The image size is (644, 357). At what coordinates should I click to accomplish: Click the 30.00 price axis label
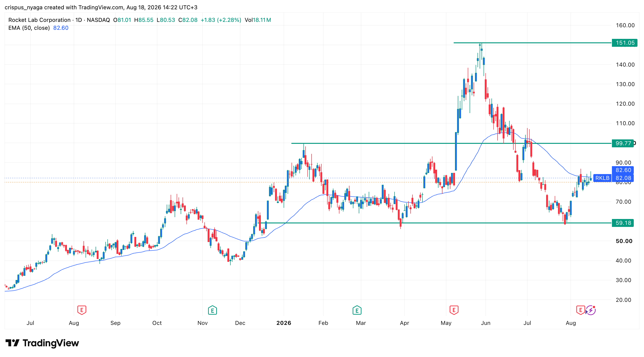tap(624, 280)
